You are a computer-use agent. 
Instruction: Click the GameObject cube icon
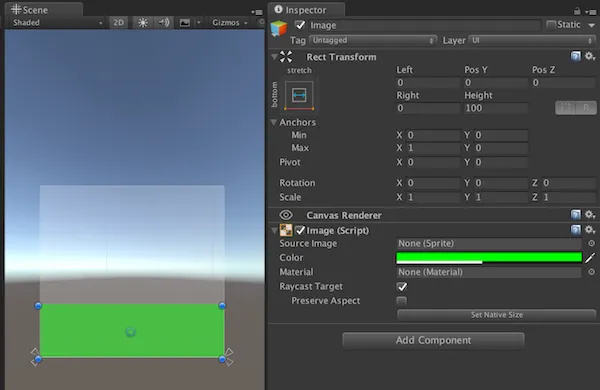pyautogui.click(x=279, y=28)
